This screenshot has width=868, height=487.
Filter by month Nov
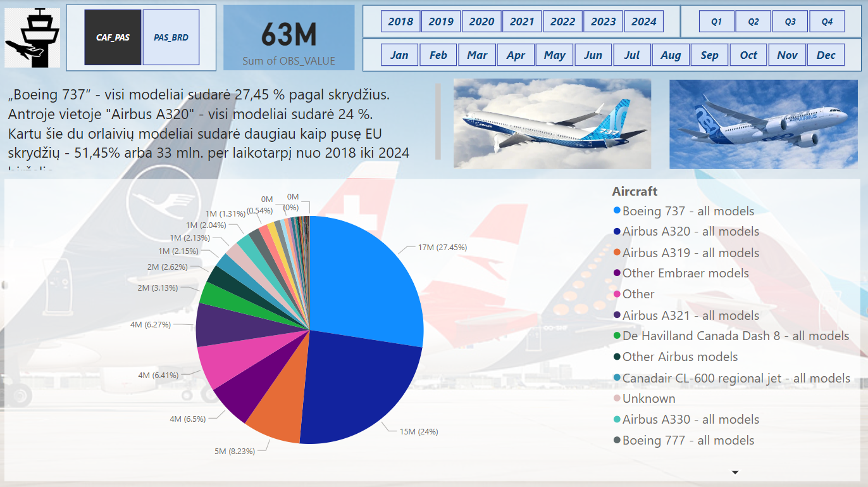coord(787,55)
